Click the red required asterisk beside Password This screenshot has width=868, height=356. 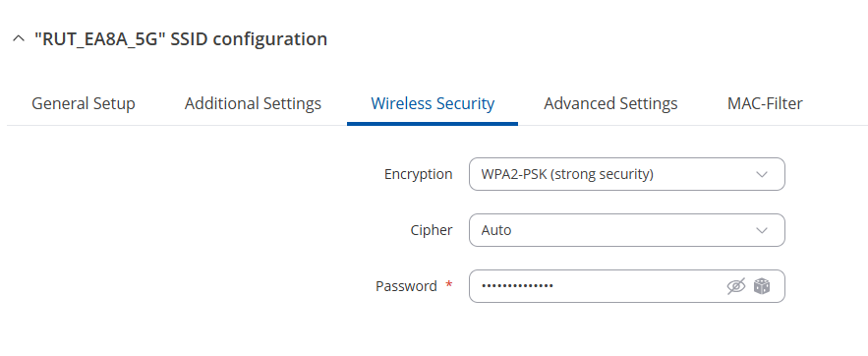coord(449,284)
